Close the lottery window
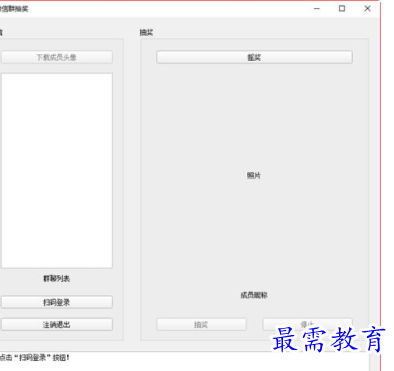This screenshot has width=394, height=371. pos(367,9)
